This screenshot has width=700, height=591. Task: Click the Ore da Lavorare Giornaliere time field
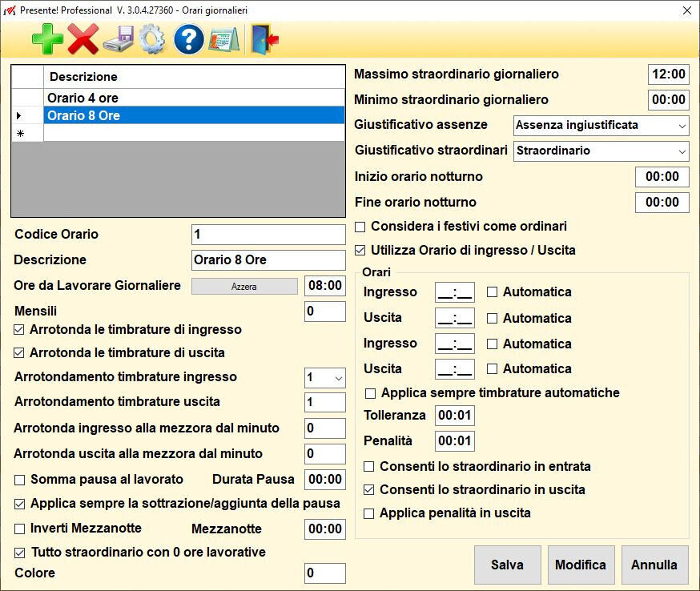(324, 286)
